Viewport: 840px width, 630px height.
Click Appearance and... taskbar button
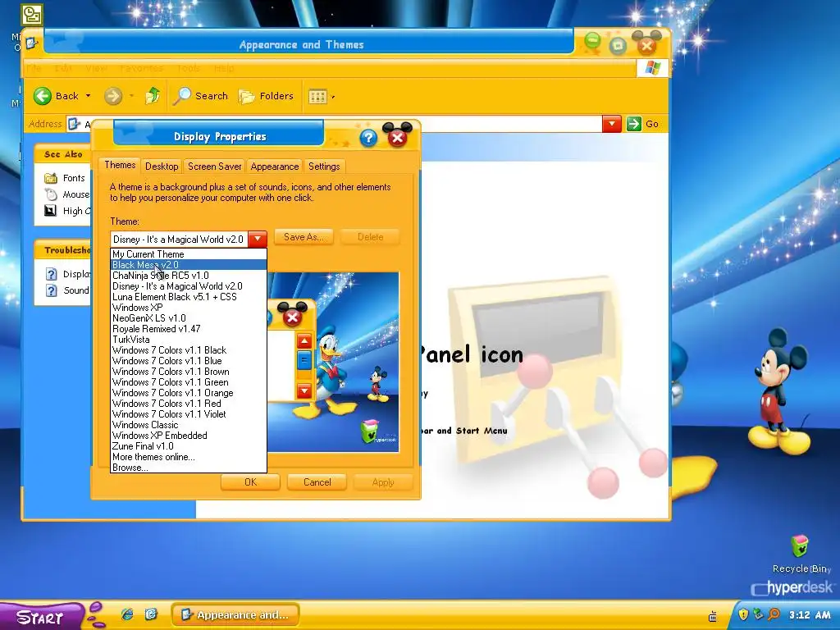(x=235, y=614)
